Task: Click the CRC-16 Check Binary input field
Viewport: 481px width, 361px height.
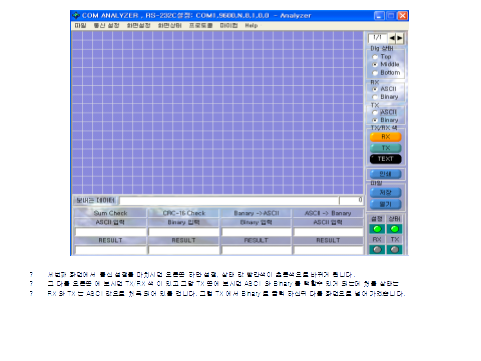Action: (184, 232)
